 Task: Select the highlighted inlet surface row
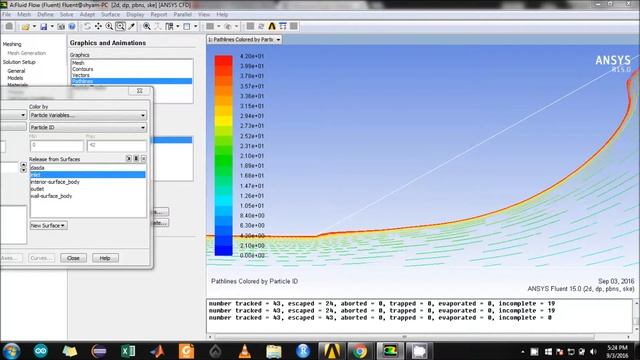(x=88, y=175)
